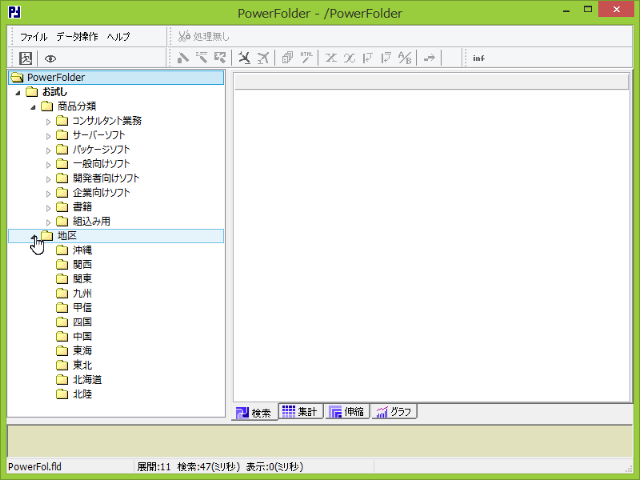Click the HTML pencil export icon

[x=306, y=58]
